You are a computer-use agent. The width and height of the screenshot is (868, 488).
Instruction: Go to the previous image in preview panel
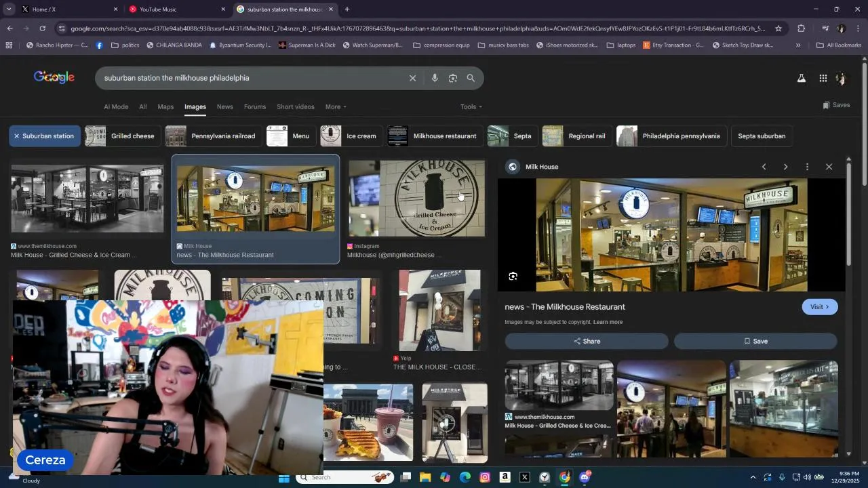point(764,167)
